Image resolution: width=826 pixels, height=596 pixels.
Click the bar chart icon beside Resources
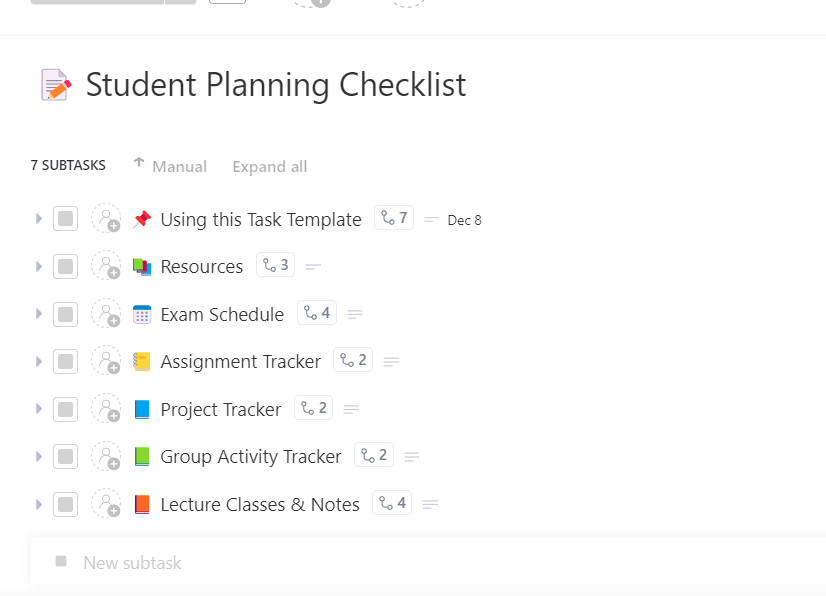(140, 266)
